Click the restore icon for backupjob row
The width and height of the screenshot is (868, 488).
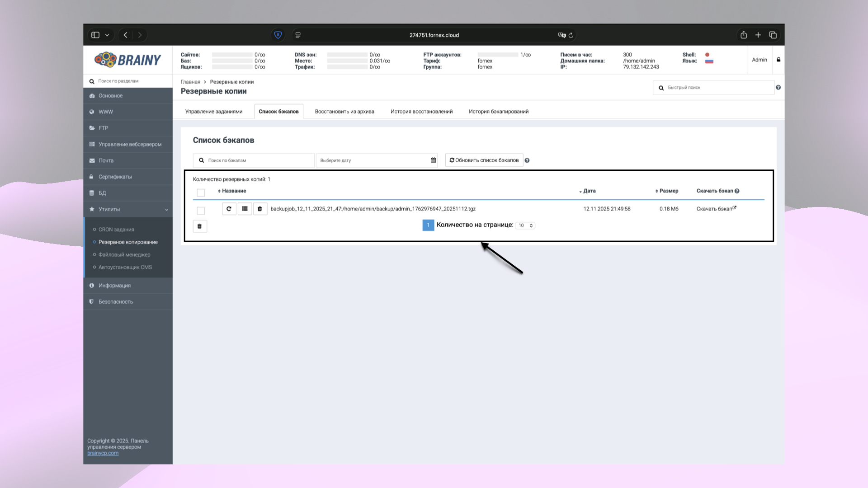point(229,209)
